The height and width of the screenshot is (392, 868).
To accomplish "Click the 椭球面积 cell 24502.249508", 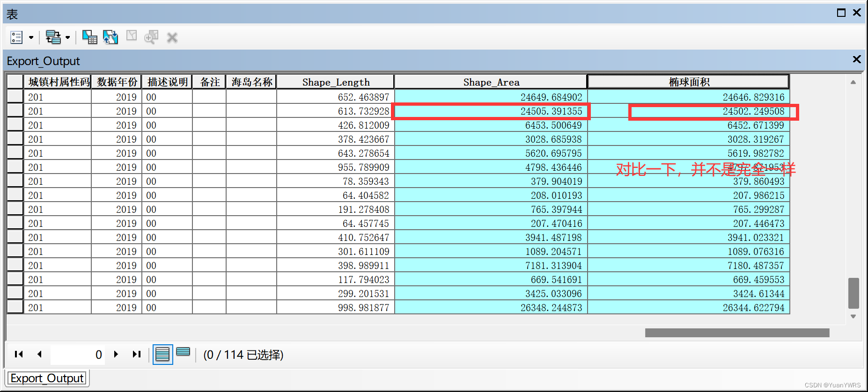I will click(689, 111).
